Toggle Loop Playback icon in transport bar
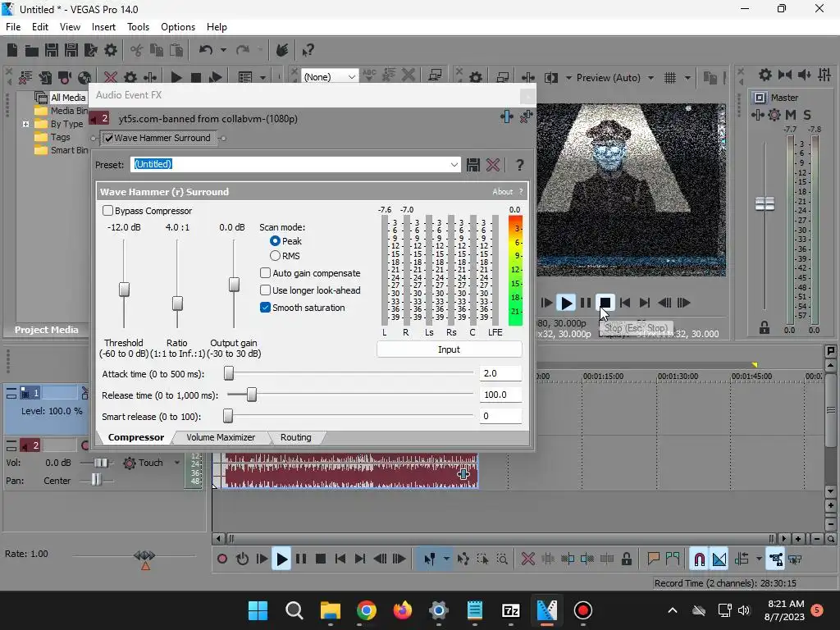 pos(242,559)
